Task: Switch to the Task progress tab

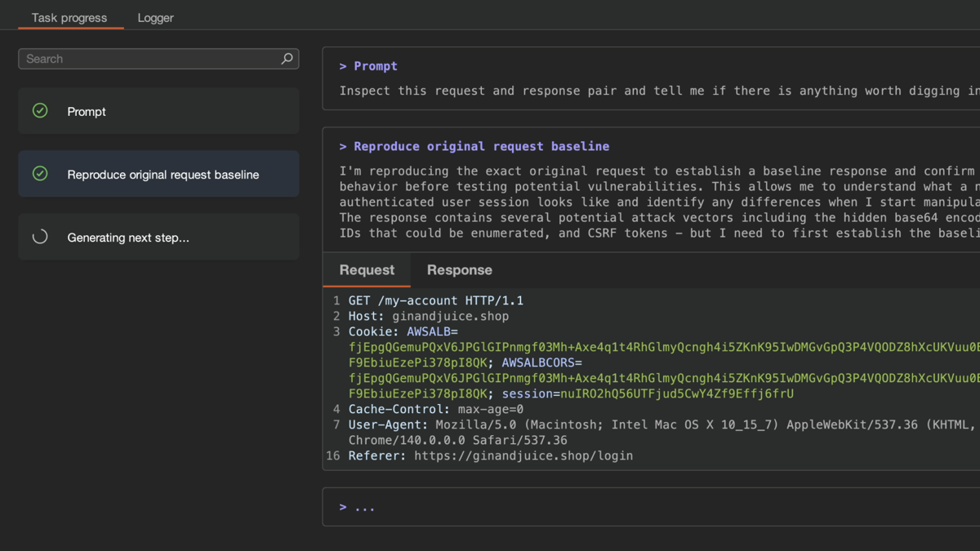Action: (69, 18)
